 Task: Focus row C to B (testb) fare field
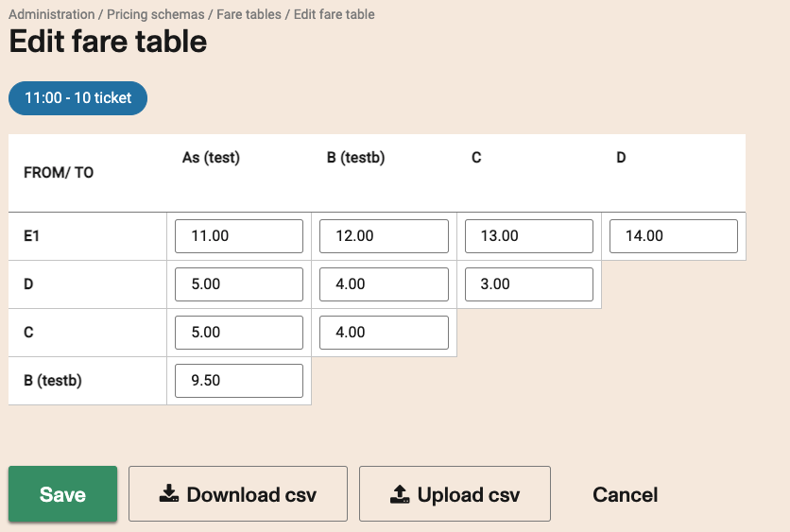coord(384,333)
